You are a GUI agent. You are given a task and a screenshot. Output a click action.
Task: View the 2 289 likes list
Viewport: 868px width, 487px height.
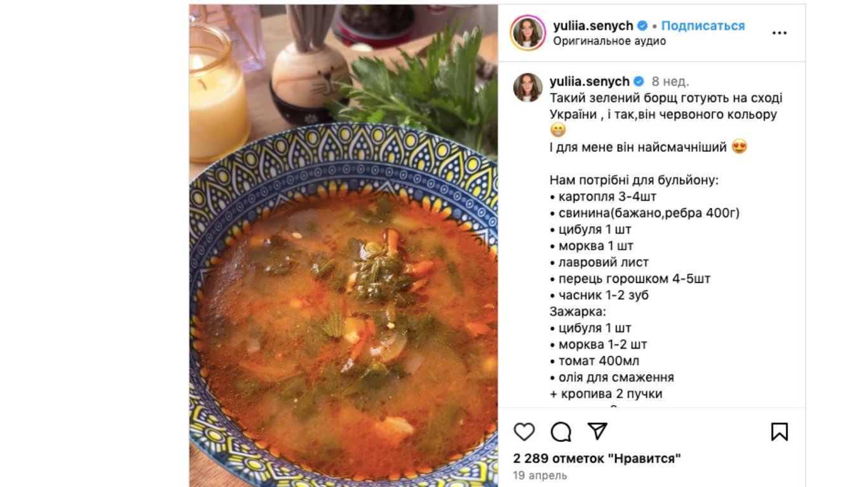[597, 458]
